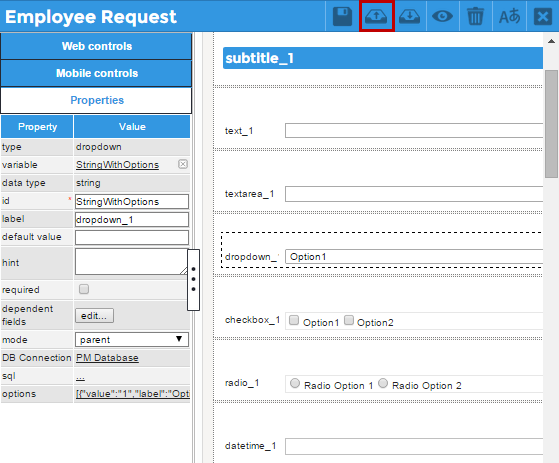This screenshot has width=559, height=463.
Task: Expand the Web controls section
Action: tap(96, 46)
